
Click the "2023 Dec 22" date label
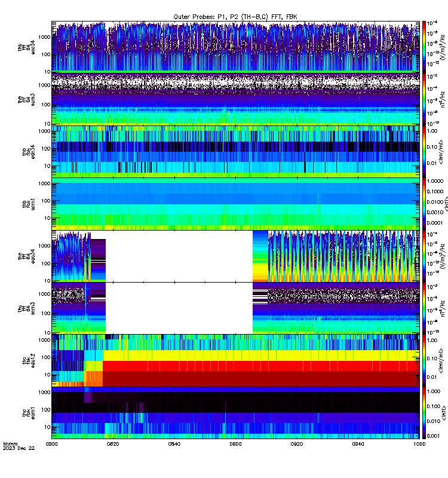[19, 448]
